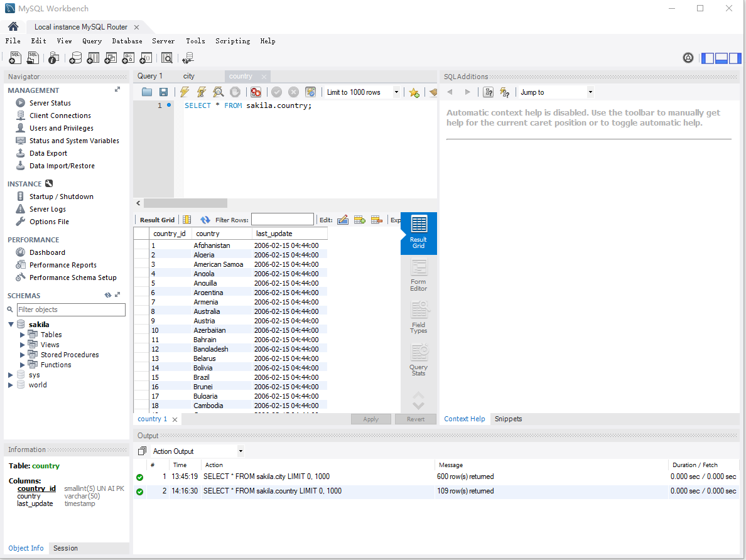The height and width of the screenshot is (560, 746).
Task: Commit transaction checkmark icon
Action: (x=276, y=92)
